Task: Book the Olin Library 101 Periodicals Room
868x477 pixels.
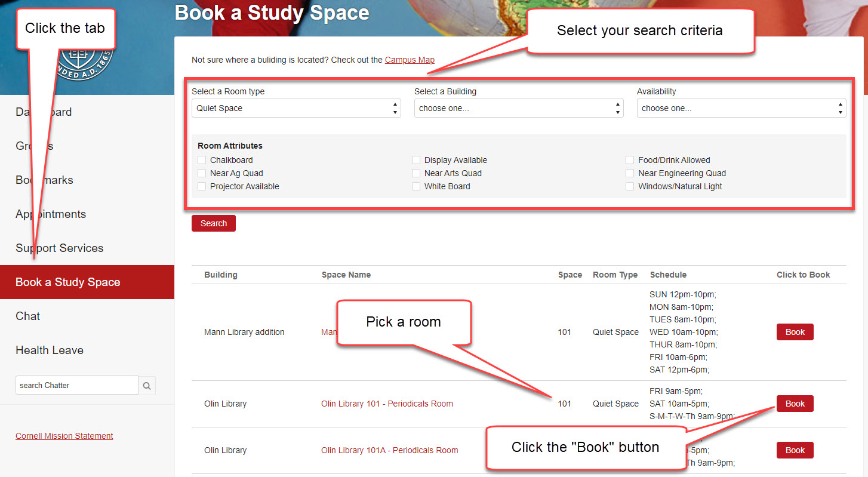Action: click(x=795, y=404)
